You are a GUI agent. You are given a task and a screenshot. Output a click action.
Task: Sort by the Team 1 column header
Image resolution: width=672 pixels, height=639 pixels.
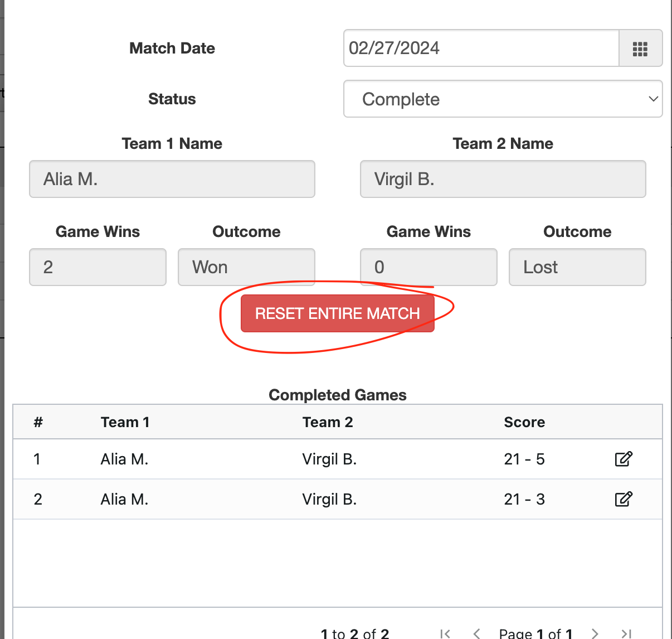(x=125, y=422)
